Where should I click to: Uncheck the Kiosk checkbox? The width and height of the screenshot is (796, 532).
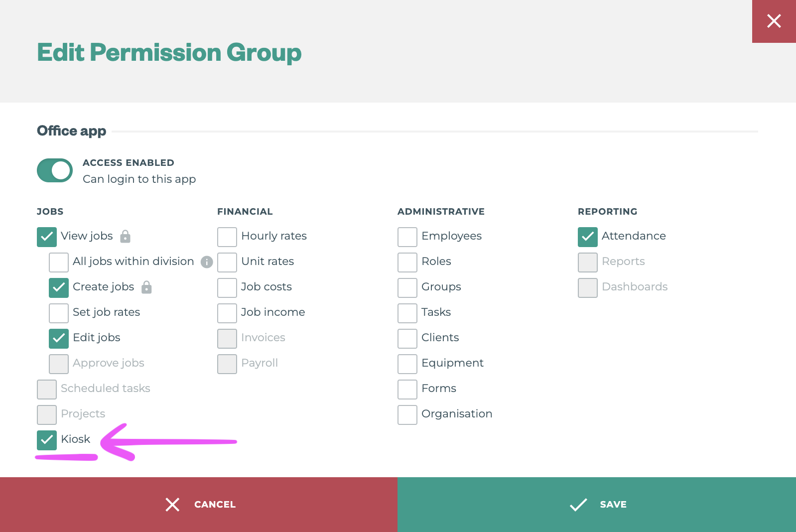coord(47,440)
